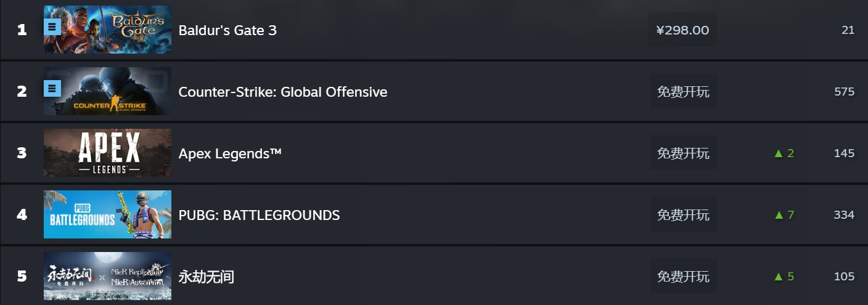Open the Apex Legends cover image
Viewport: 868px width, 305px height.
coord(107,153)
